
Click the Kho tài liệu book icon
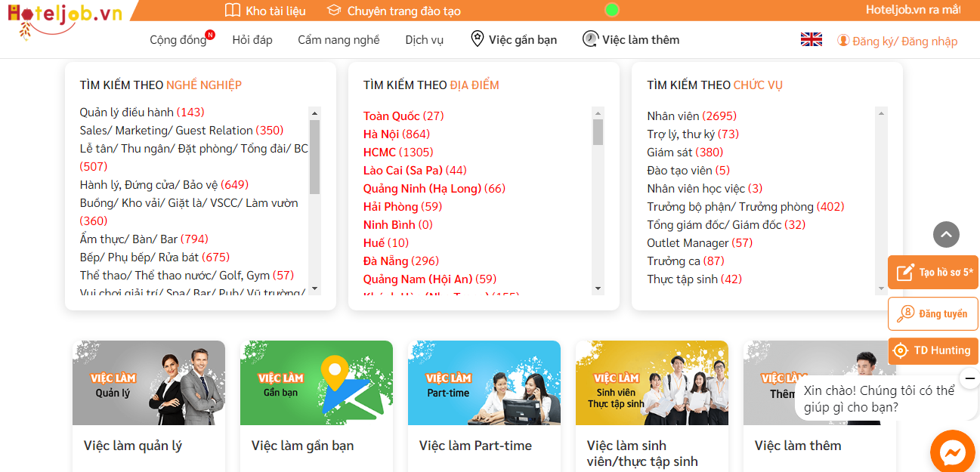click(x=233, y=11)
